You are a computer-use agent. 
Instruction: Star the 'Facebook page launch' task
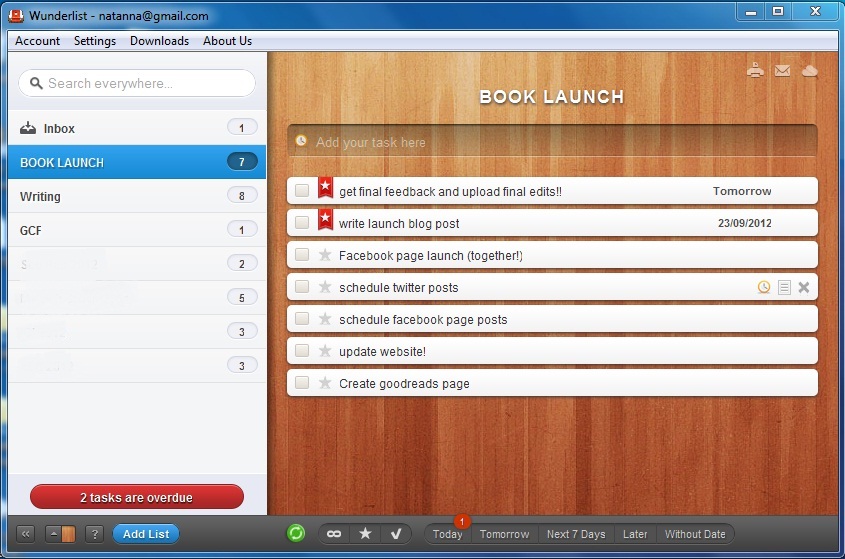(x=324, y=255)
